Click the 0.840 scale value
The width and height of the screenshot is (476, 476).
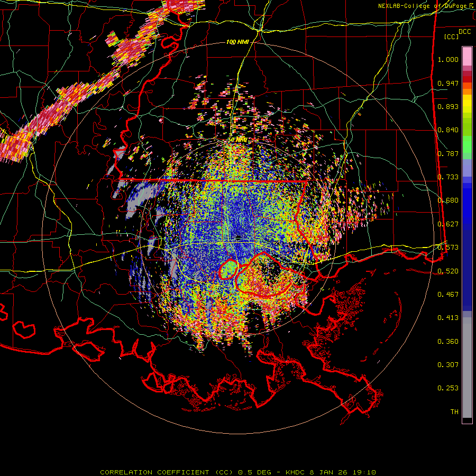(x=448, y=130)
